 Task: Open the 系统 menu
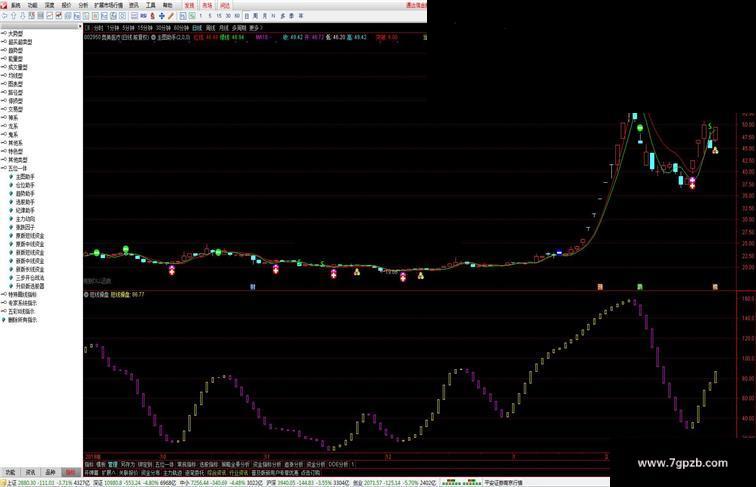(15, 5)
